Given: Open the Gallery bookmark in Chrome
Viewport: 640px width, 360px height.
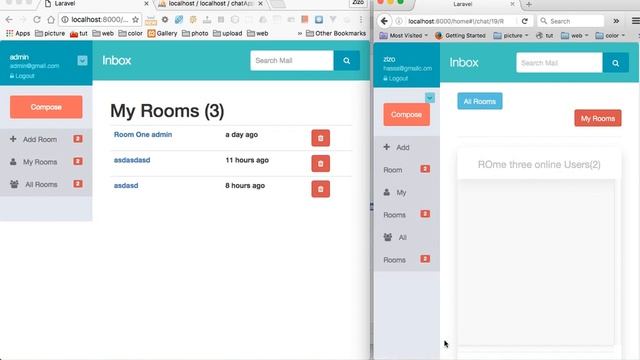Looking at the screenshot, I should click(162, 33).
